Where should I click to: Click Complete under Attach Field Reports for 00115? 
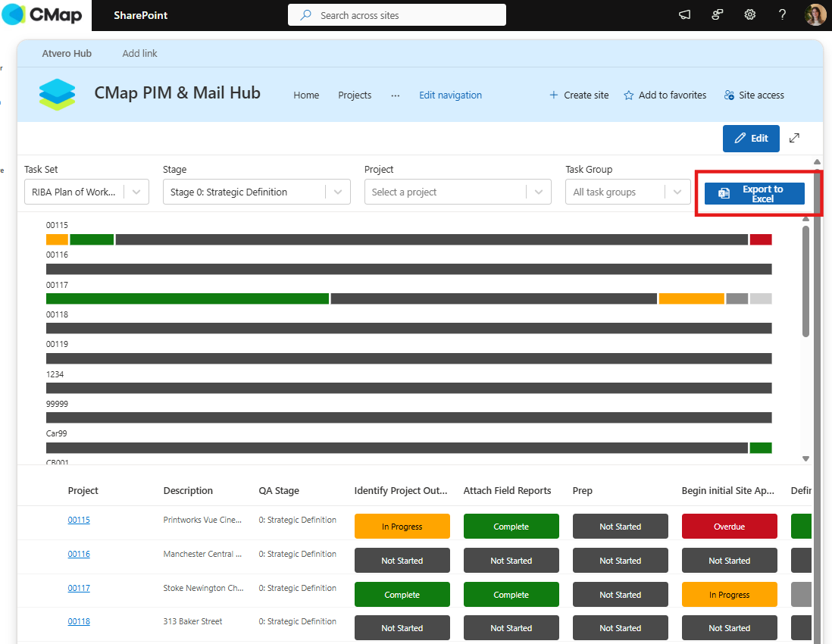click(x=511, y=527)
